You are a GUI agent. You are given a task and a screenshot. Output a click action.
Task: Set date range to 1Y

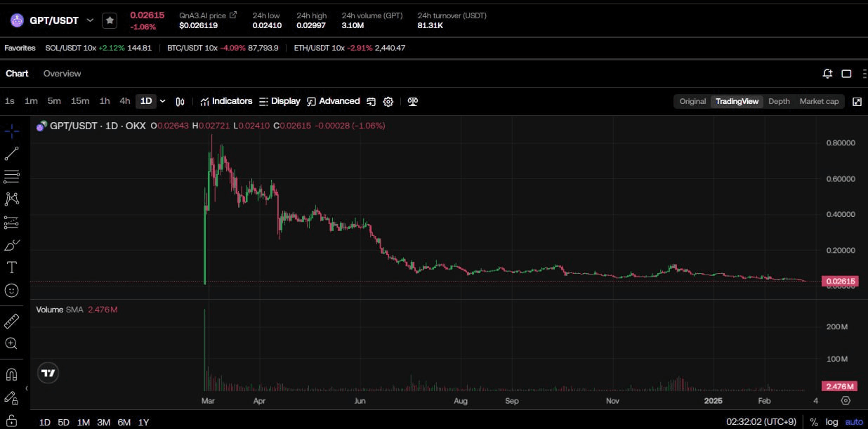click(x=144, y=422)
